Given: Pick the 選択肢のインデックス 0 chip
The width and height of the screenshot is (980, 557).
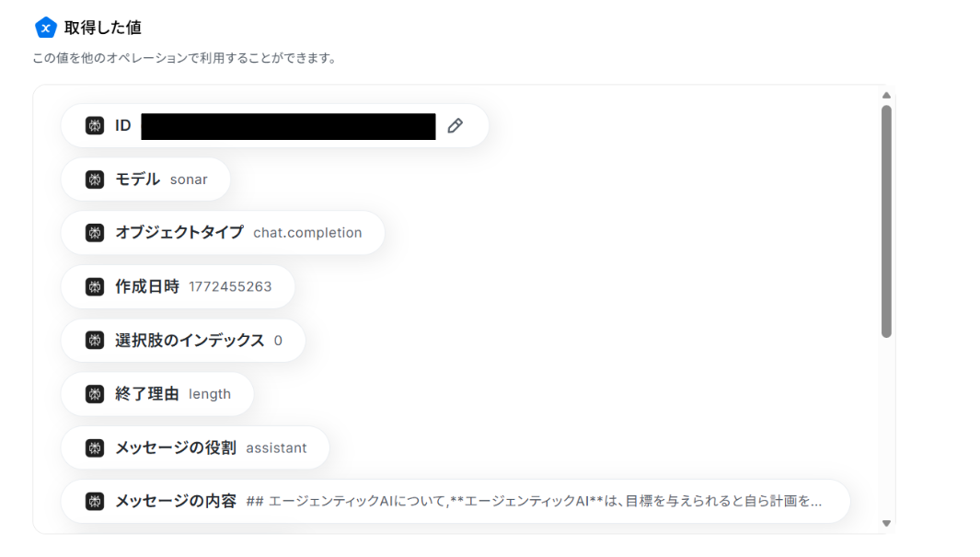Looking at the screenshot, I should [198, 341].
